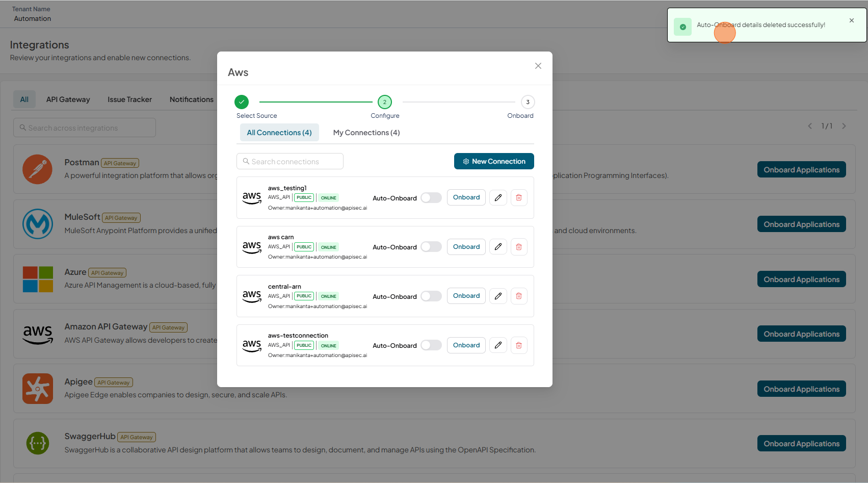Go back to Select Source step

[242, 102]
